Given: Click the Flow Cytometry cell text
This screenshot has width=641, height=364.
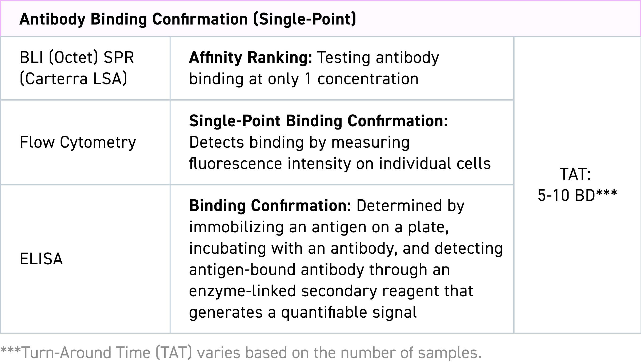Looking at the screenshot, I should tap(78, 142).
